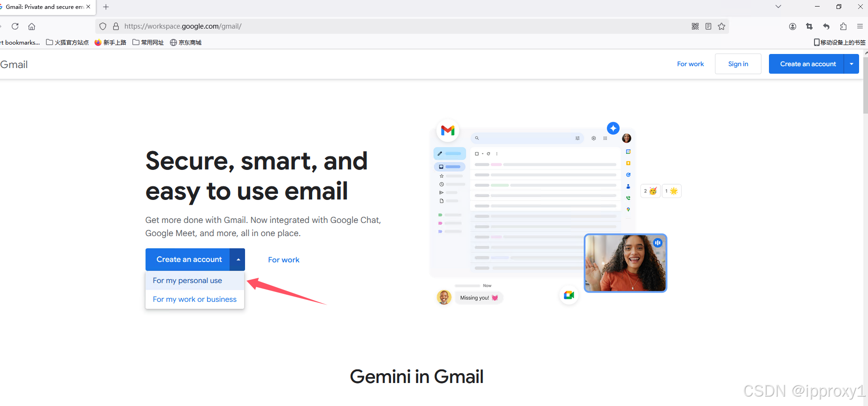Collapse the hero Create an account dropdown arrow

[238, 260]
